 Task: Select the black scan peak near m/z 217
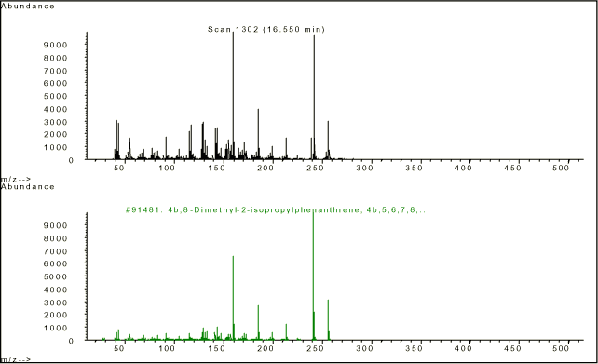tap(286, 148)
